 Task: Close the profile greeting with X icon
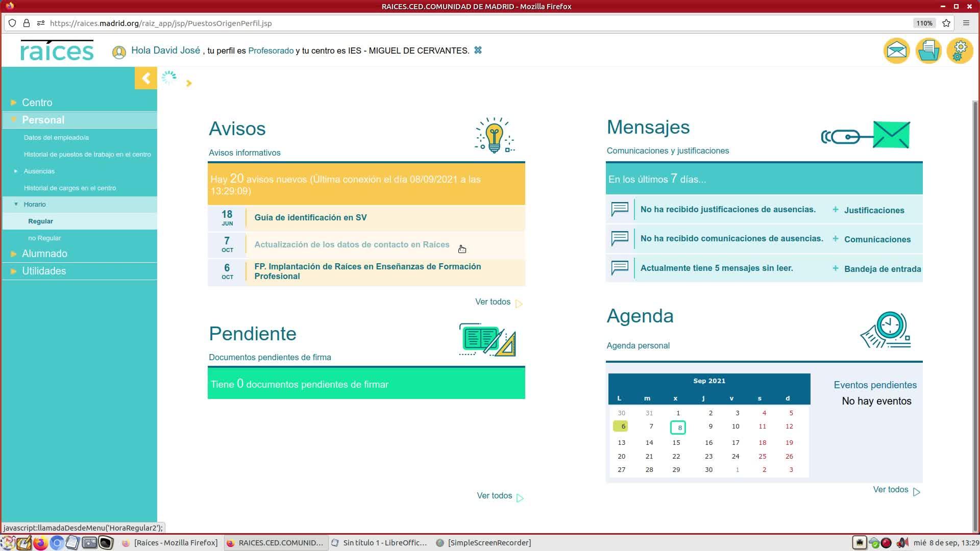pyautogui.click(x=478, y=50)
